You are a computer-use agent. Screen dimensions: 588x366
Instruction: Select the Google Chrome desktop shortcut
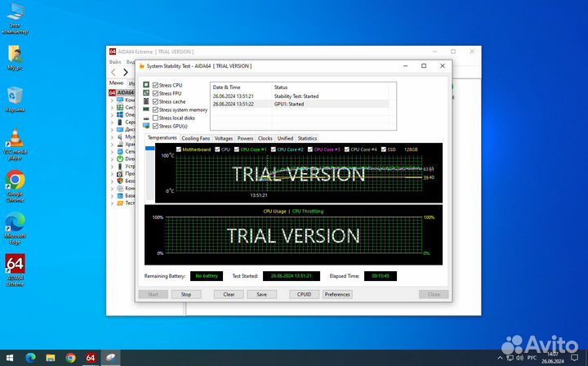tap(15, 186)
